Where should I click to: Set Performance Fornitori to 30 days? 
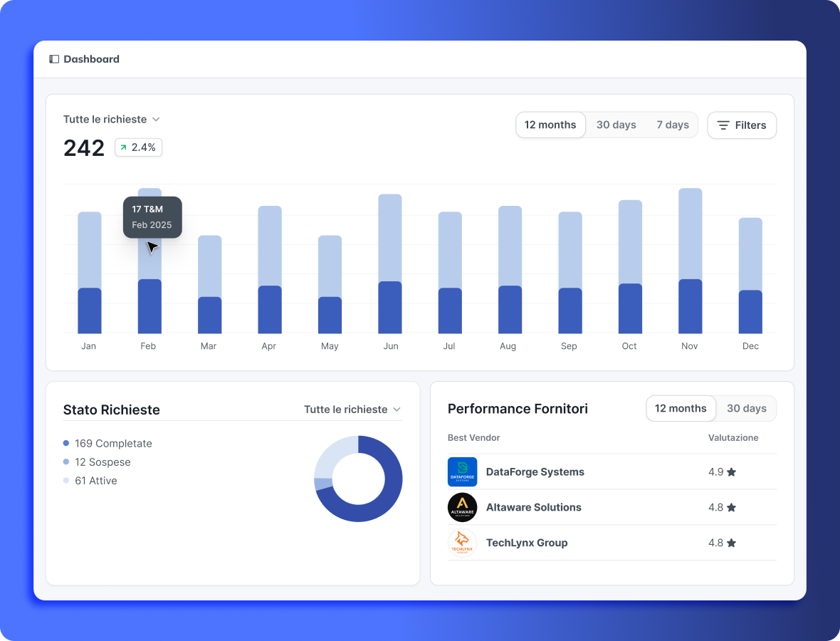(x=746, y=408)
